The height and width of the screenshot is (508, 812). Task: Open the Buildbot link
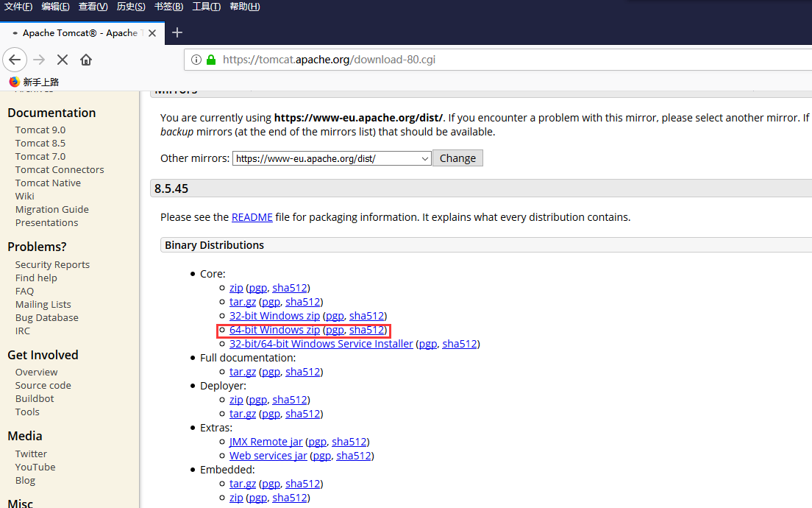pyautogui.click(x=35, y=398)
